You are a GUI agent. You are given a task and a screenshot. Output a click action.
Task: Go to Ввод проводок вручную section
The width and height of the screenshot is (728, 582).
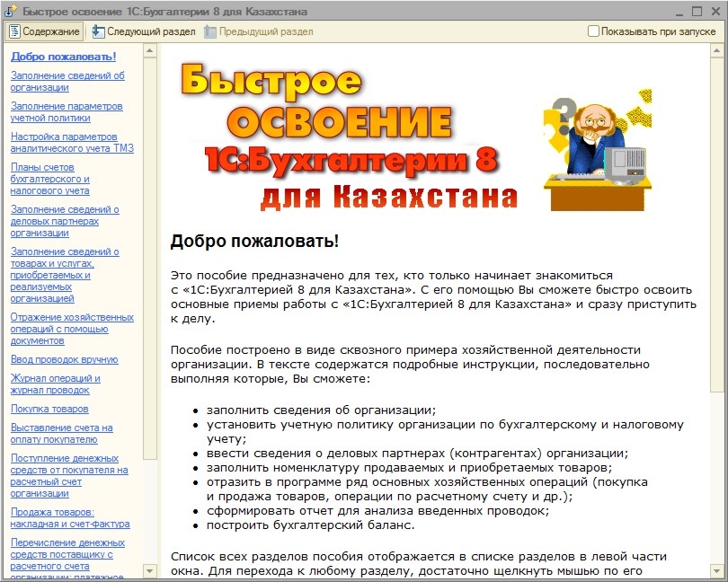pos(64,359)
